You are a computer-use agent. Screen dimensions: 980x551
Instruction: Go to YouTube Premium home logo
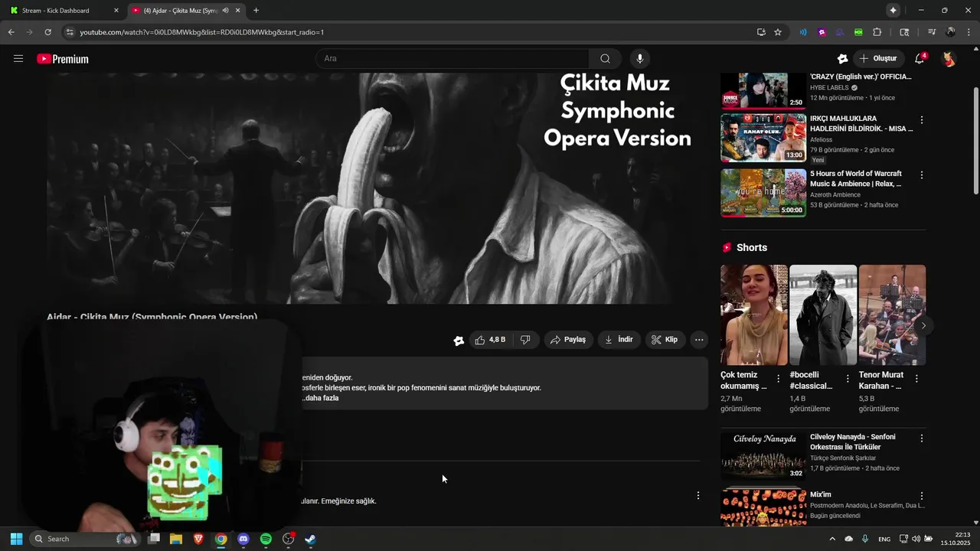[x=63, y=59]
